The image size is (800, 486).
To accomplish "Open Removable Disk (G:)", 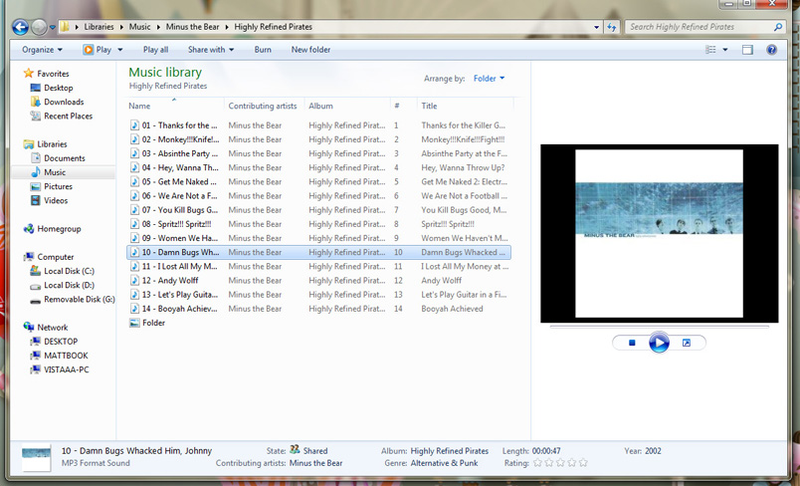I will (79, 299).
